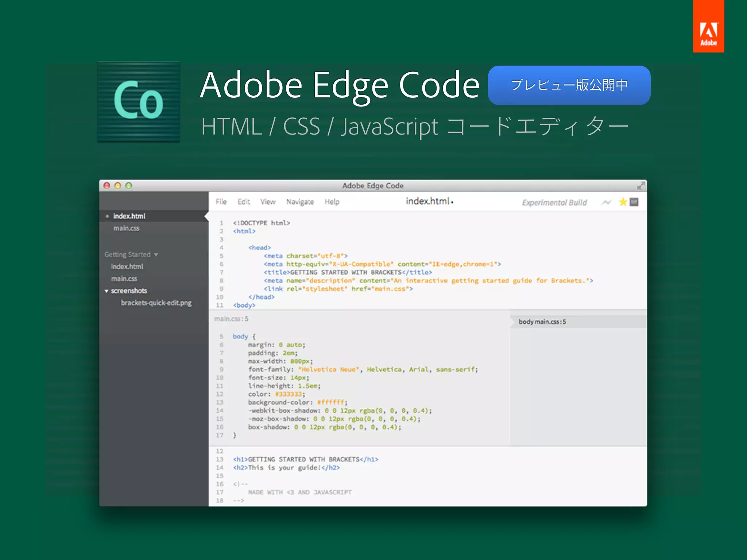
Task: Click the Edge Code Co app icon
Action: coord(139,102)
